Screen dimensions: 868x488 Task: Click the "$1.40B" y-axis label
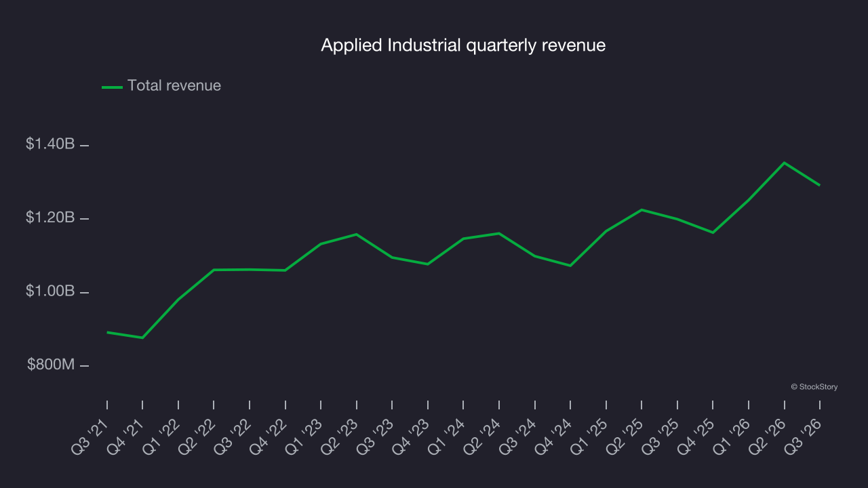pyautogui.click(x=50, y=144)
